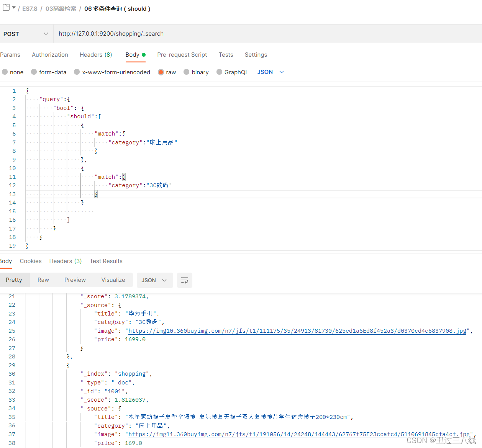
Task: Switch to the Params tab
Action: point(10,55)
